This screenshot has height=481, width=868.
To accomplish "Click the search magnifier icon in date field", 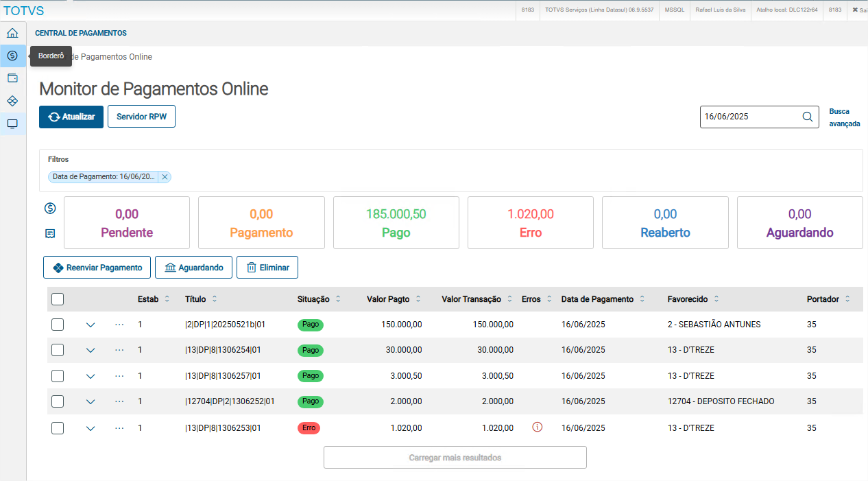I will pos(808,117).
